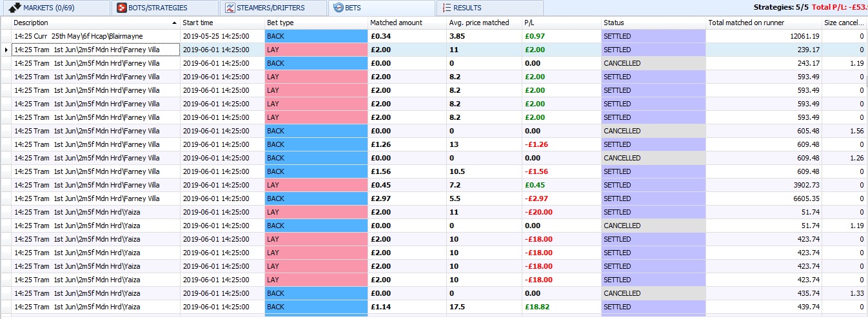This screenshot has width=868, height=319.
Task: Switch to the RESULTS tab
Action: point(490,8)
